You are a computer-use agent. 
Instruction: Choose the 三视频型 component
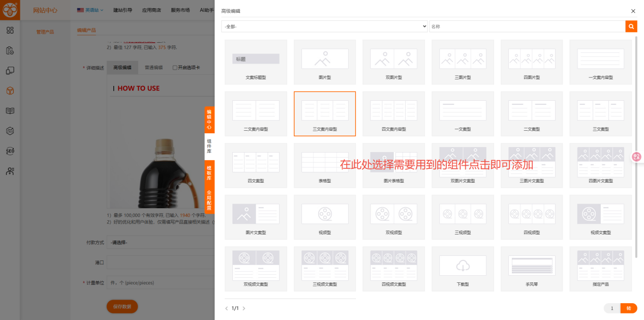tap(463, 217)
